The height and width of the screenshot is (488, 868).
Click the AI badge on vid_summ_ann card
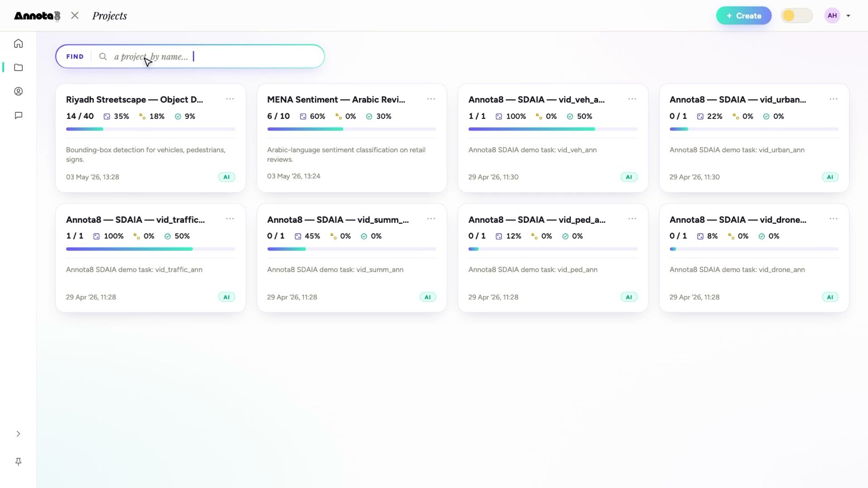point(428,297)
